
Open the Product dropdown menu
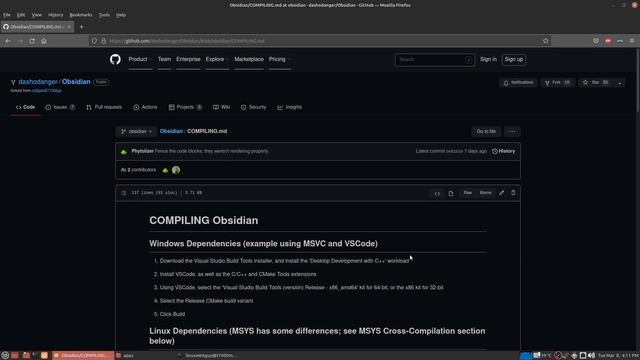140,60
